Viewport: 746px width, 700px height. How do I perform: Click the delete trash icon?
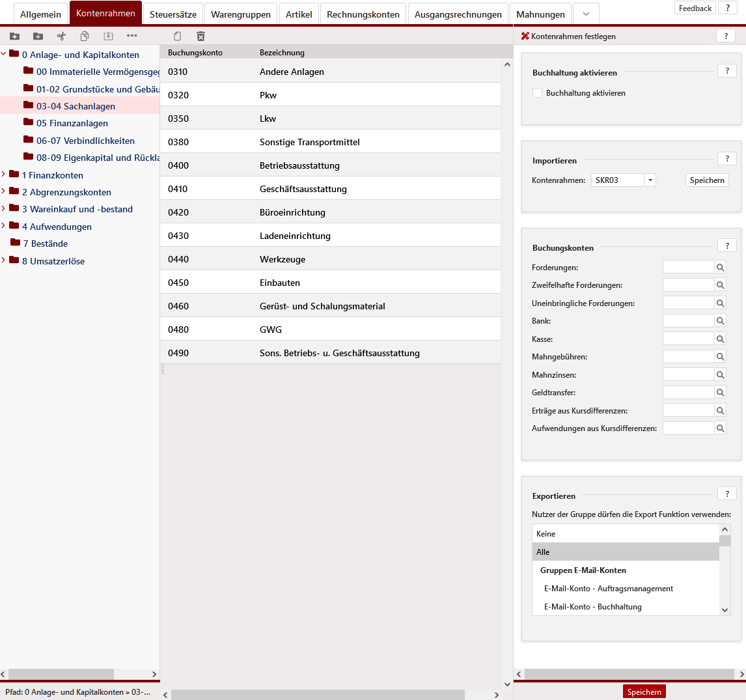point(200,36)
